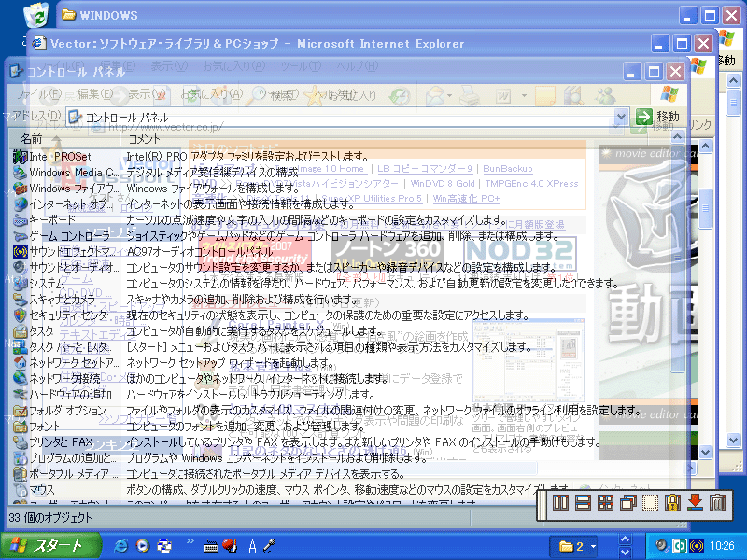Viewport: 747px width, 560px height.
Task: Click the show desktop quick launch icon
Action: pos(164,546)
